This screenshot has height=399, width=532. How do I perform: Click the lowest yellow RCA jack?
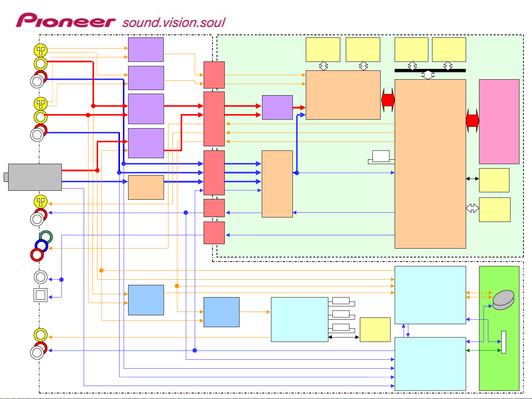point(40,335)
